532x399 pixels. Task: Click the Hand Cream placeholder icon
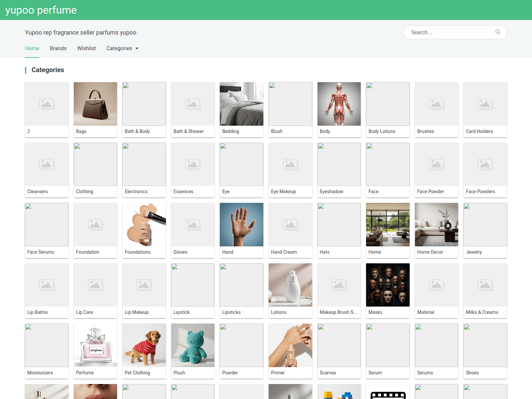[x=290, y=224]
